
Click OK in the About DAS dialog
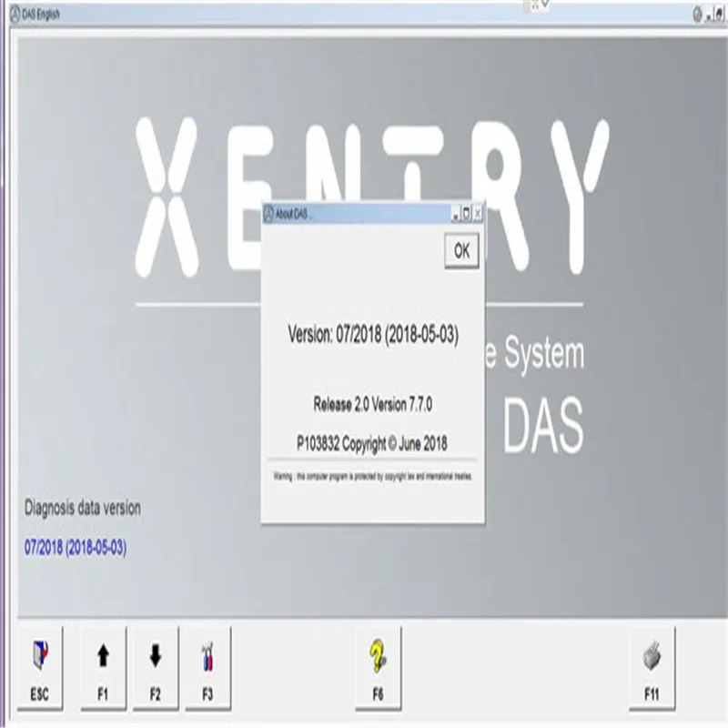pyautogui.click(x=461, y=251)
